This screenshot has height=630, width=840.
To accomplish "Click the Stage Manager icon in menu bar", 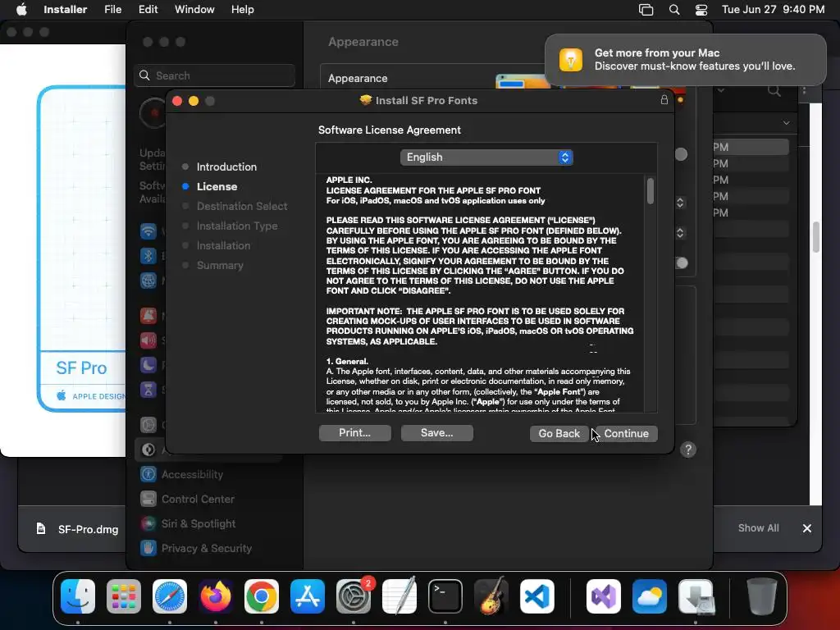I will coord(646,10).
